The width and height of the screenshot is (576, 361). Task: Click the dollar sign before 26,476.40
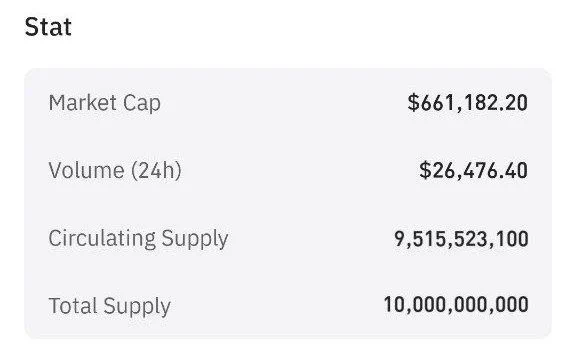pos(425,170)
